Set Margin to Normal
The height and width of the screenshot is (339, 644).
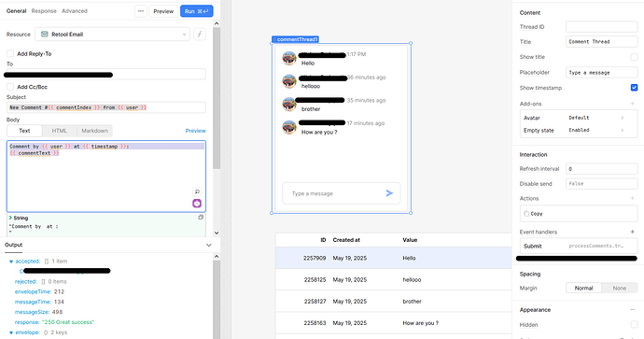pos(583,288)
